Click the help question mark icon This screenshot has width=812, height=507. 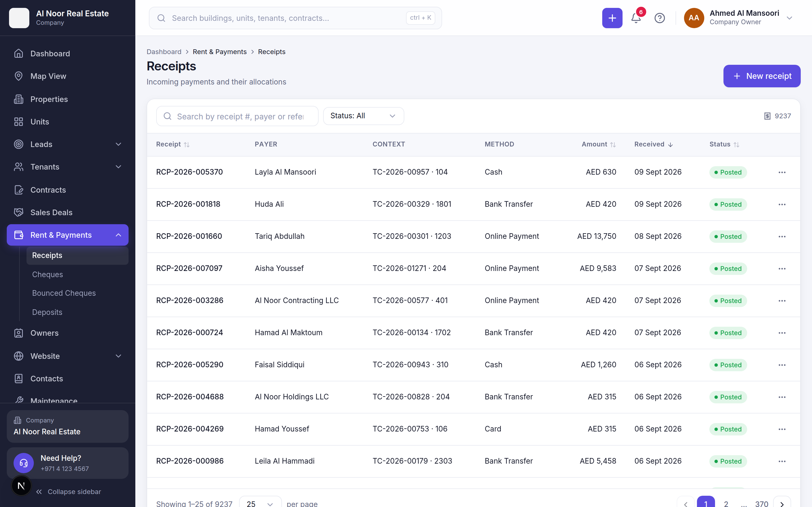pyautogui.click(x=660, y=18)
